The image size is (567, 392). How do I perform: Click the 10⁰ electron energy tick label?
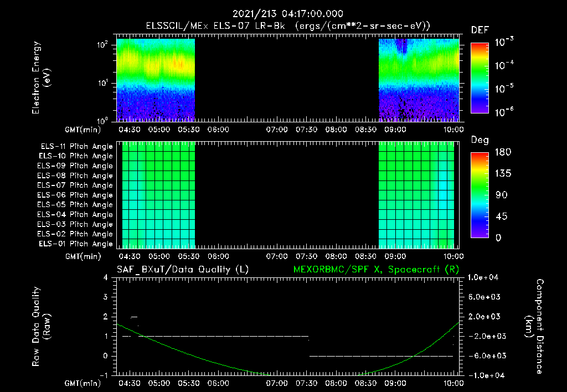[102, 121]
